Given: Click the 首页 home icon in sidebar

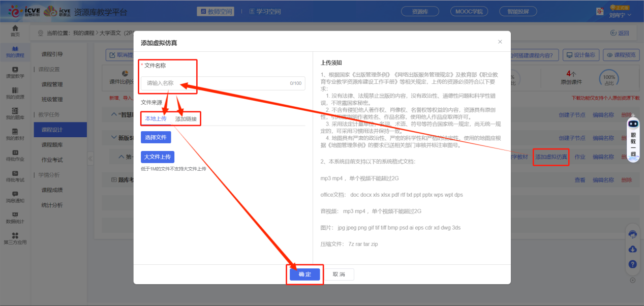Looking at the screenshot, I should pos(15,30).
